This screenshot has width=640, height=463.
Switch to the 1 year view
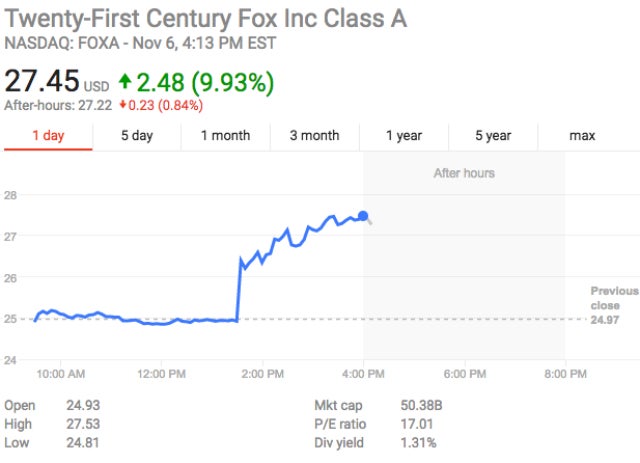click(x=404, y=136)
